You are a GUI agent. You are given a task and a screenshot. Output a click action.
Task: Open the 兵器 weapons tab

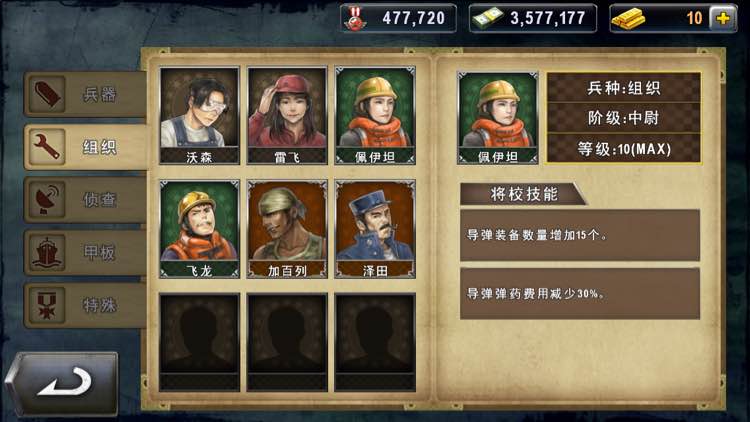pos(85,94)
